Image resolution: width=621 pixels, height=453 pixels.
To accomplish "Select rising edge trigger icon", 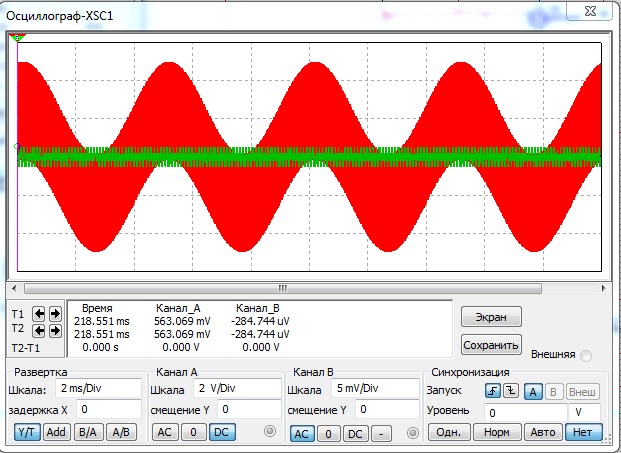I will point(493,391).
